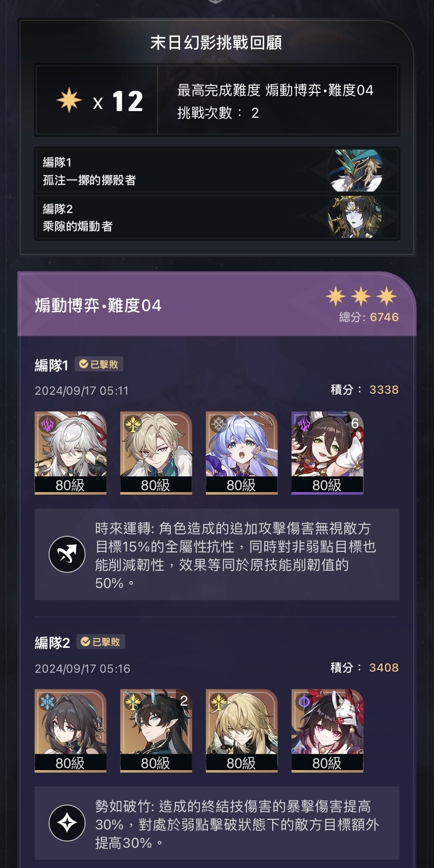The image size is (434, 868).
Task: Tap the Imaginary element icon on the blond-haired 編隊1 character
Action: coord(133,424)
